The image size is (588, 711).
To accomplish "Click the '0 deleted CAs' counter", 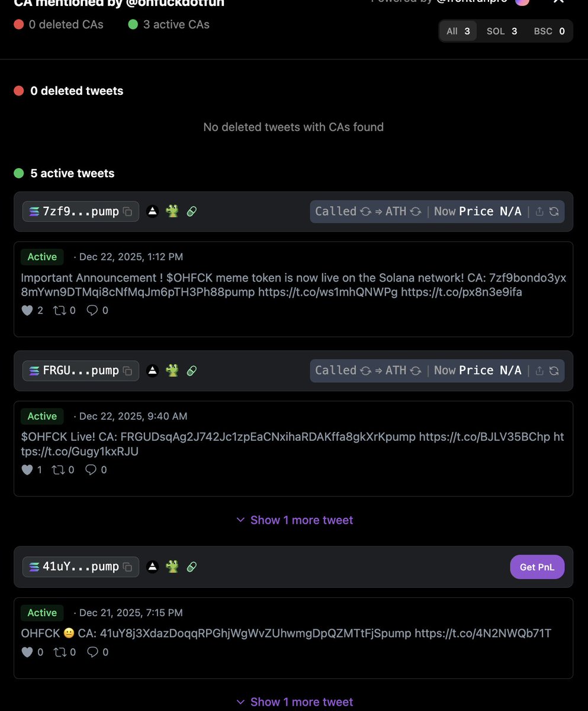I will click(x=59, y=25).
